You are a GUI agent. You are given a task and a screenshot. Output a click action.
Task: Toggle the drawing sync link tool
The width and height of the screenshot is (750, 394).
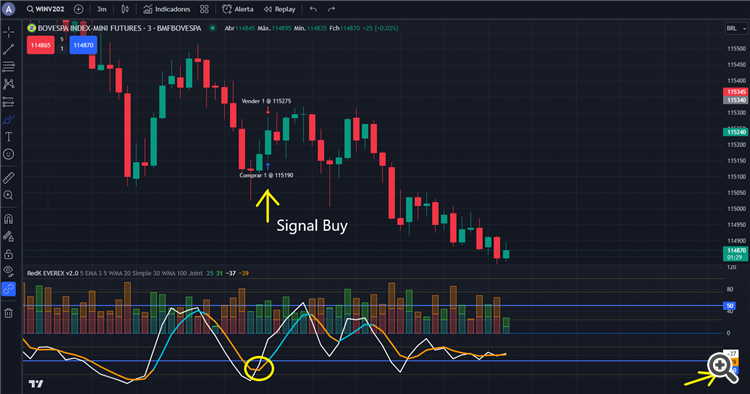click(8, 289)
